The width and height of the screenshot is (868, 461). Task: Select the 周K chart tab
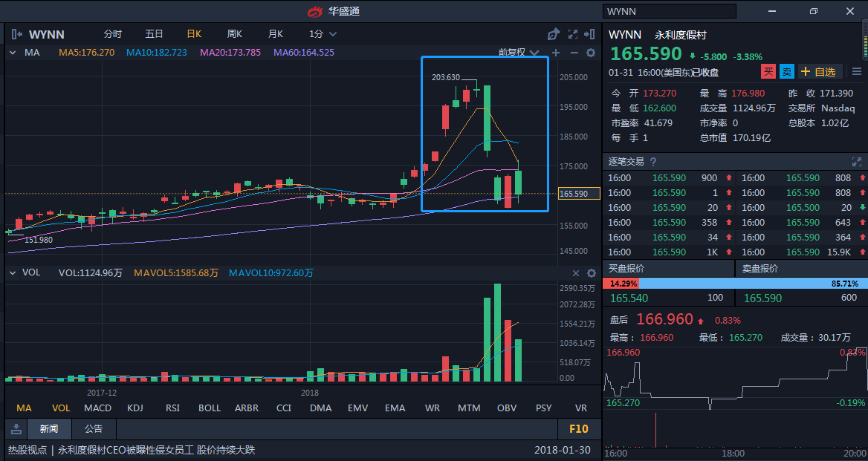coord(235,34)
